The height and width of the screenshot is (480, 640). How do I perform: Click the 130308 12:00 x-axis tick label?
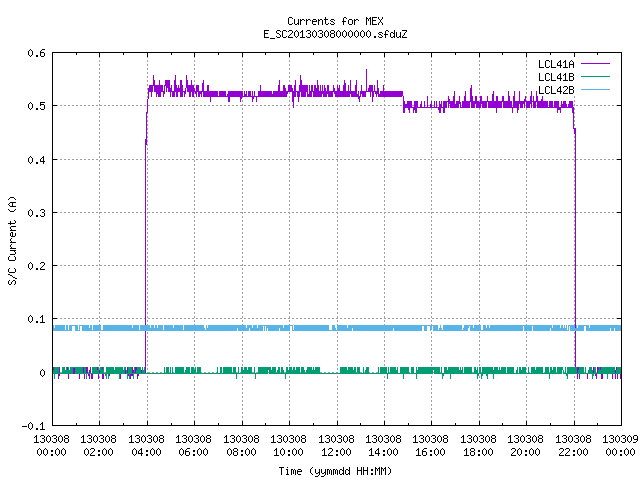pos(336,445)
